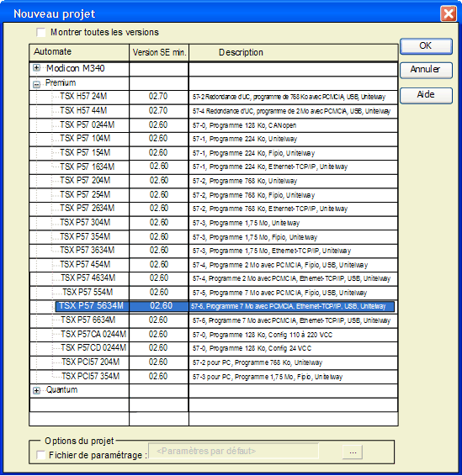Image resolution: width=462 pixels, height=476 pixels.
Task: Click the browse "..." button for paramétrage file
Action: pos(353,452)
